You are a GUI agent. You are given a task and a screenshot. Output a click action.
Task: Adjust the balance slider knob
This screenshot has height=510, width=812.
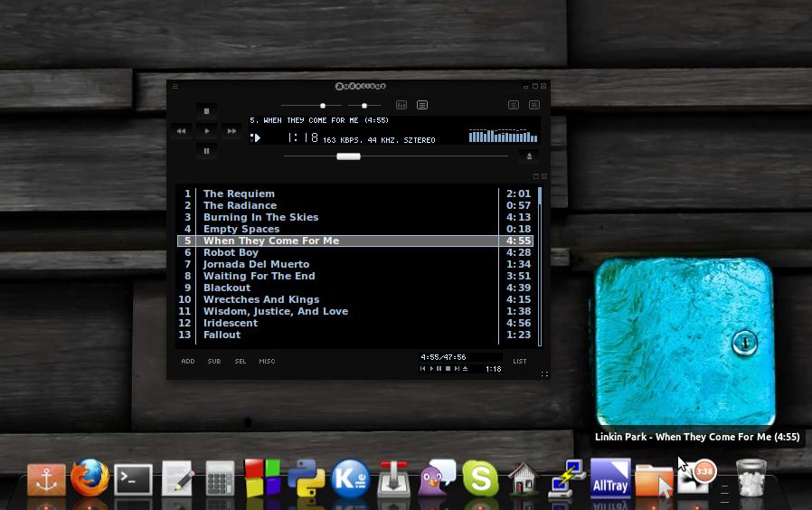(364, 106)
